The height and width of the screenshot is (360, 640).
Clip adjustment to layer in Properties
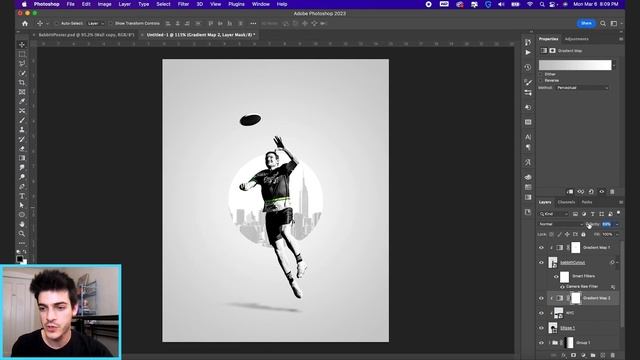pos(570,191)
